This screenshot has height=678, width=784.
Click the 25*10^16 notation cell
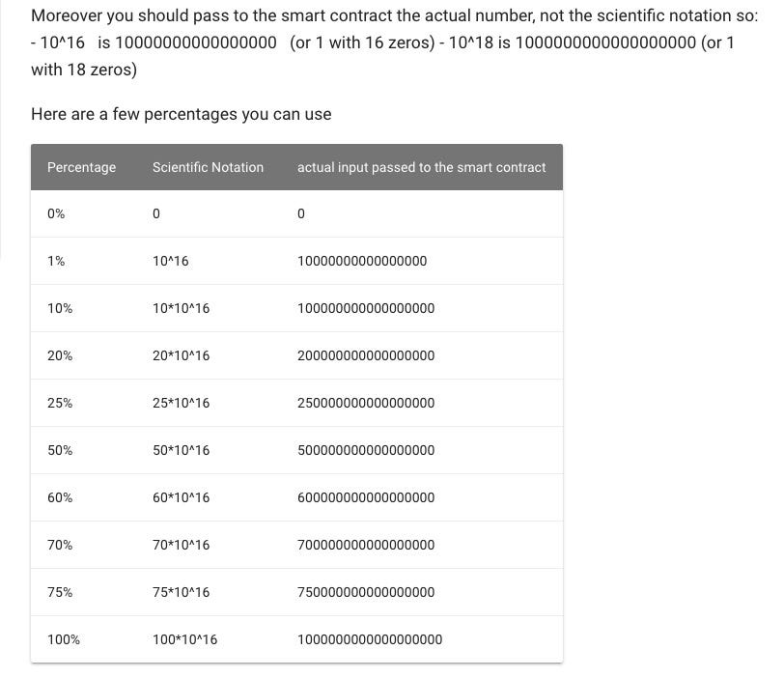[x=181, y=403]
